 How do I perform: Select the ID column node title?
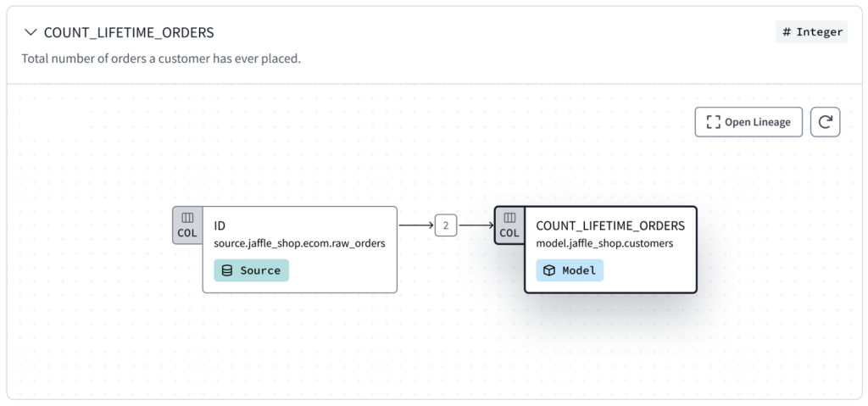coord(220,225)
